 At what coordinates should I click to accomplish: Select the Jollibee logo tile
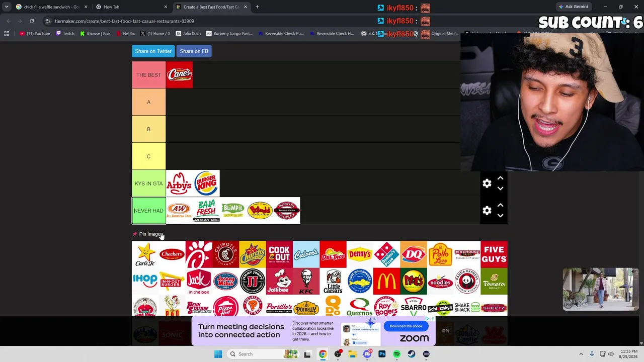279,281
